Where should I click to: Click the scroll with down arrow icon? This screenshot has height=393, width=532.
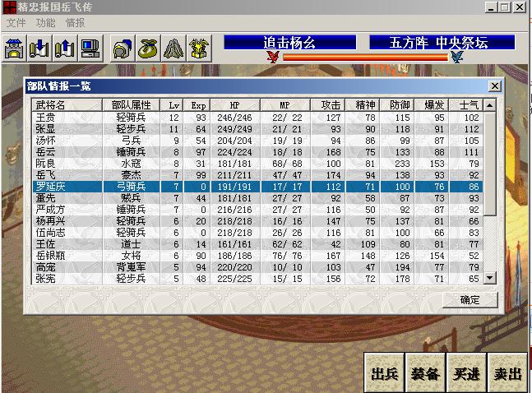39,49
